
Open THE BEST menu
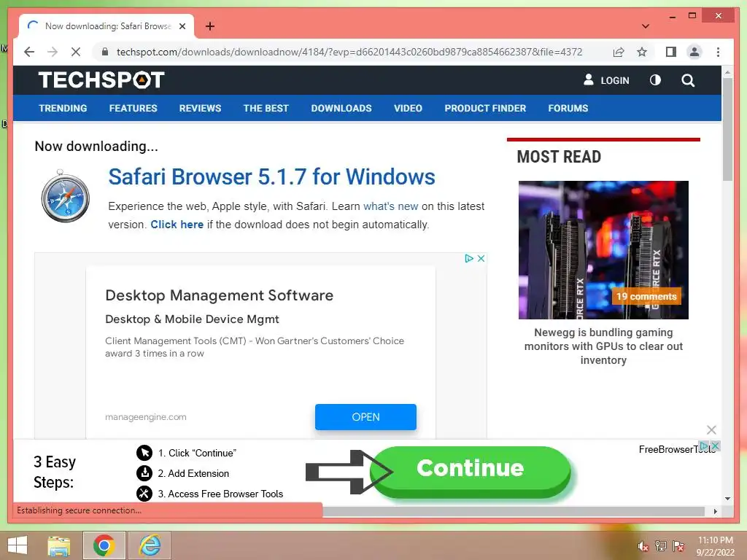click(266, 108)
